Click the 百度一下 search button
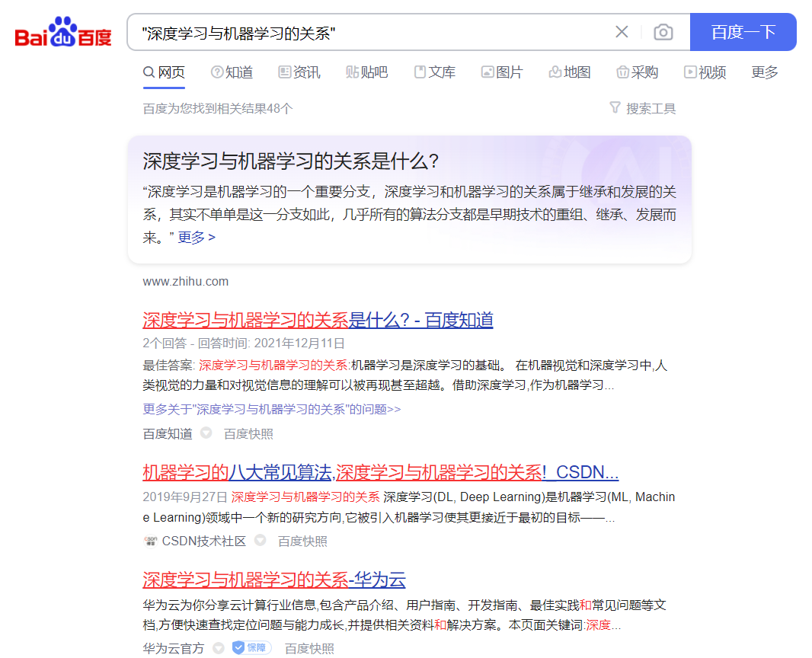The height and width of the screenshot is (658, 812). (x=743, y=32)
